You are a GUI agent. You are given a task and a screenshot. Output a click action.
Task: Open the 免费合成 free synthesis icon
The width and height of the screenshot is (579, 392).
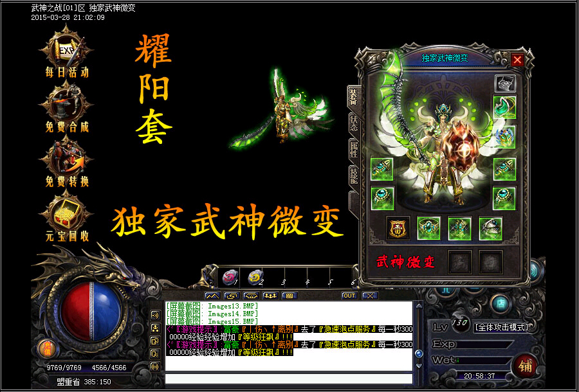pos(66,106)
